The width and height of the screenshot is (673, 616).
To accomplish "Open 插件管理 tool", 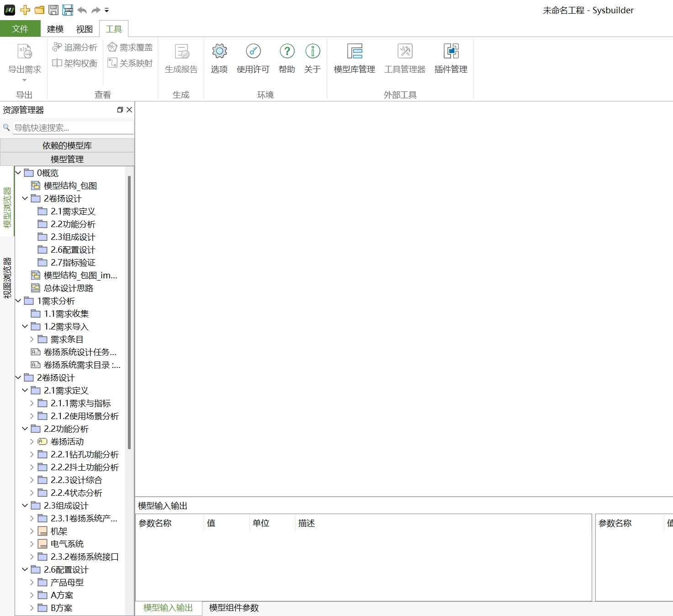I will point(451,58).
